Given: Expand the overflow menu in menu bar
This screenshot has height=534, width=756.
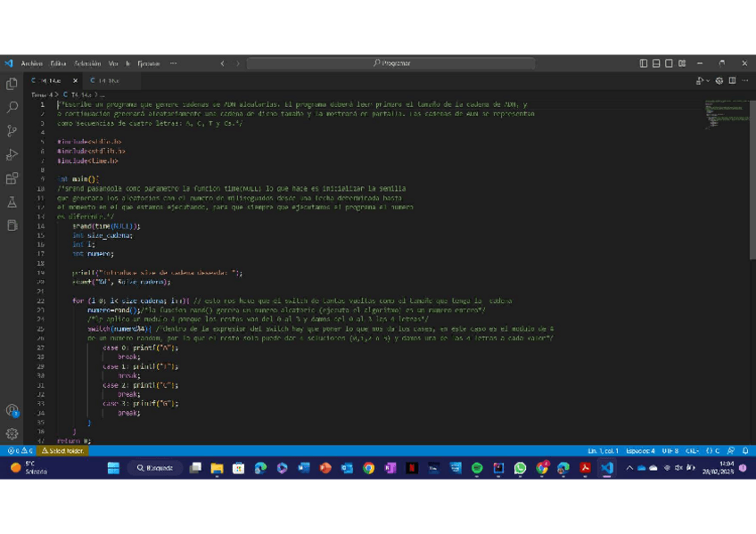Looking at the screenshot, I should 173,63.
